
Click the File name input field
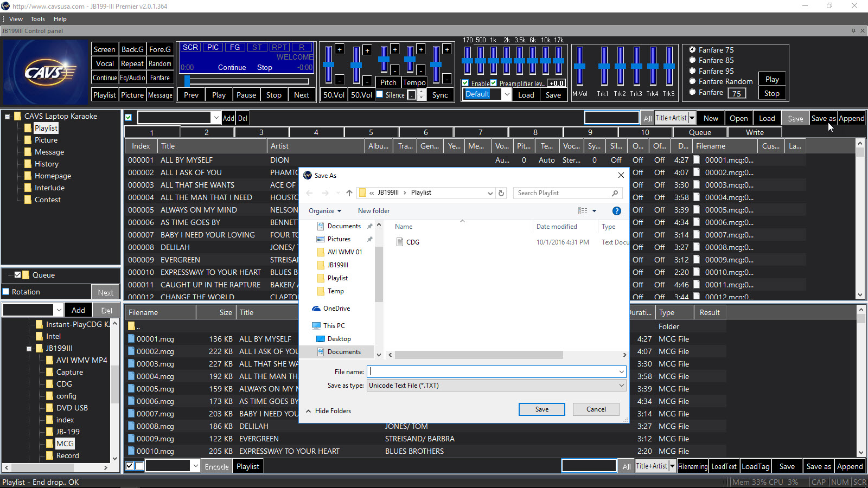(x=493, y=372)
